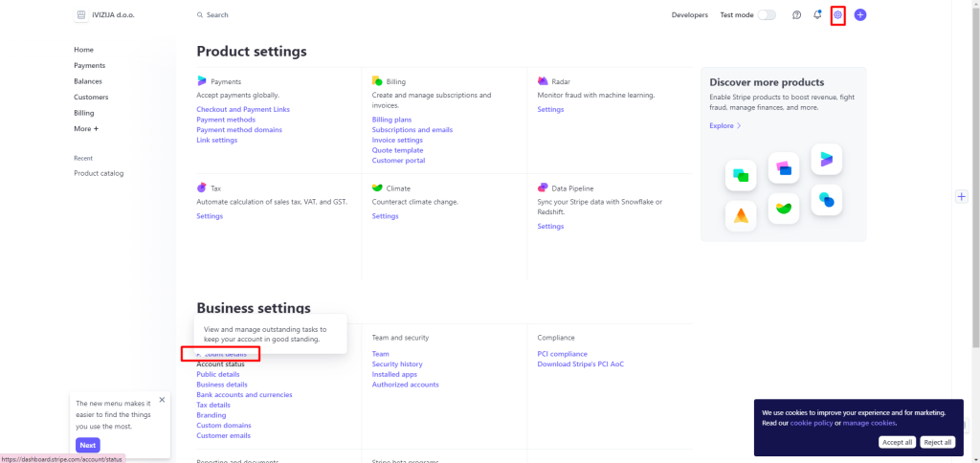Click the Radar product icon
The image size is (980, 463).
tap(543, 81)
